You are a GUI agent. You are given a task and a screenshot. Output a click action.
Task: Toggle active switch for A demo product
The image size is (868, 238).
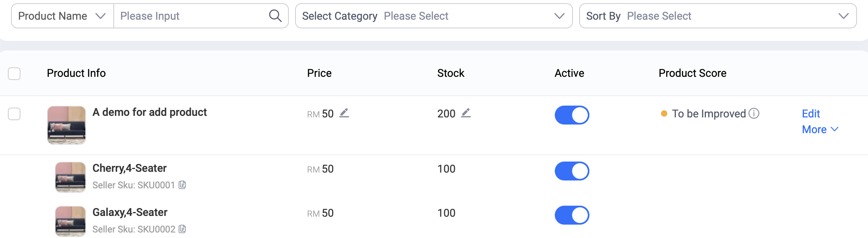[572, 115]
